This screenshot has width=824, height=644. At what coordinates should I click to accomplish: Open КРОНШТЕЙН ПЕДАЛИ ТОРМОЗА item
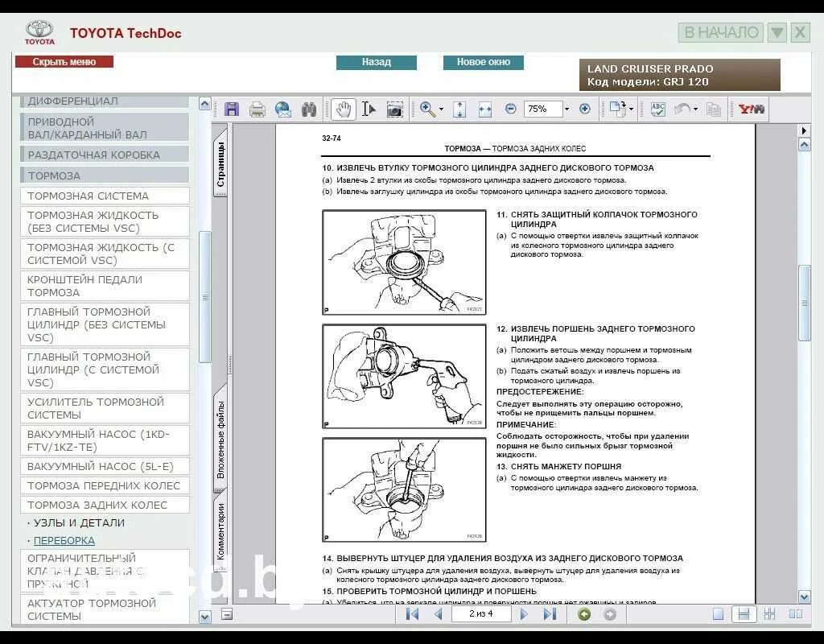[105, 286]
